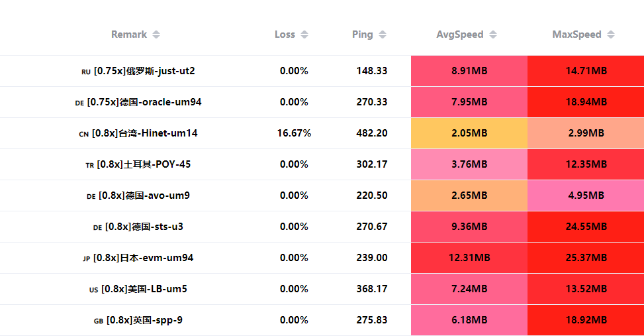
Task: Select the 俄罗斯-just-ut2 node row
Action: click(144, 71)
